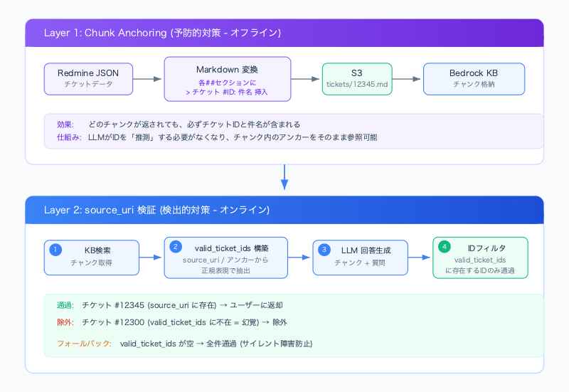569x392 pixels.
Task: Click the red 除外: label
Action: [x=65, y=322]
